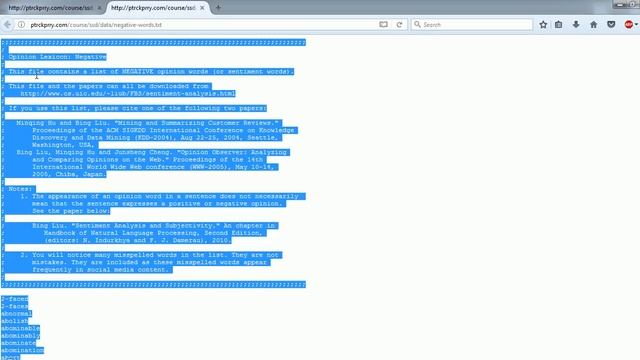Image resolution: width=640 pixels, height=360 pixels.
Task: Open site information icon in address bar
Action: tap(21, 24)
